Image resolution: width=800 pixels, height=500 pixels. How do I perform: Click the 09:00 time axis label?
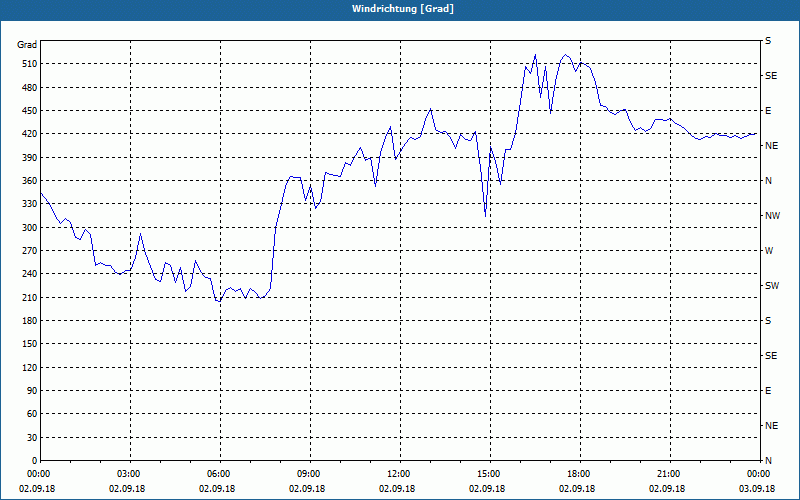pos(310,473)
